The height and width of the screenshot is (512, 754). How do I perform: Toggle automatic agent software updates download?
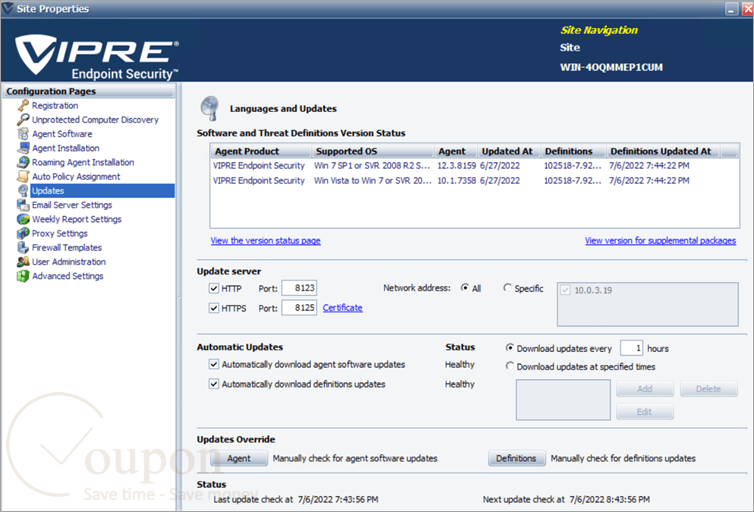(x=214, y=364)
